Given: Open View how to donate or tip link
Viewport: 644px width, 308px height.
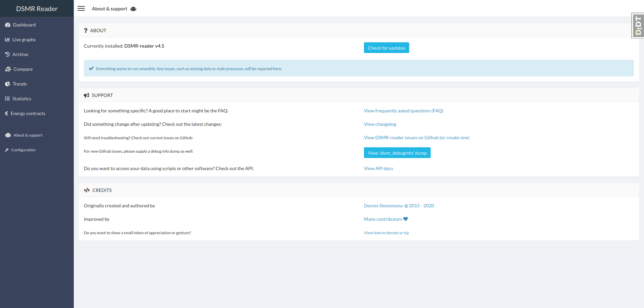Looking at the screenshot, I should pyautogui.click(x=386, y=233).
